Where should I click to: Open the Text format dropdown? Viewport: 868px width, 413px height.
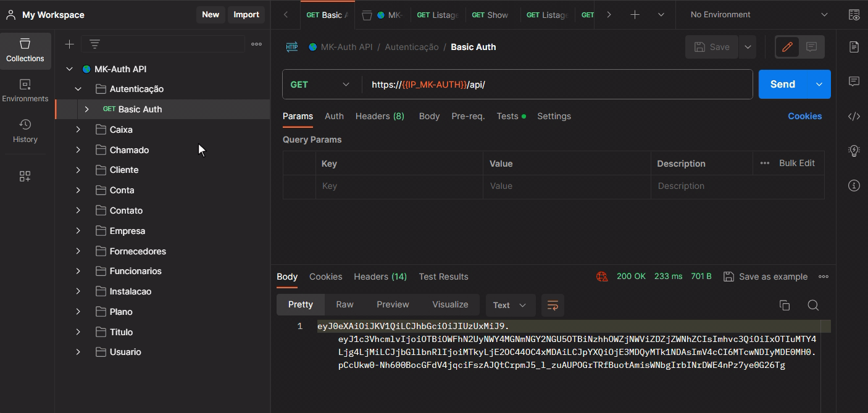click(509, 305)
